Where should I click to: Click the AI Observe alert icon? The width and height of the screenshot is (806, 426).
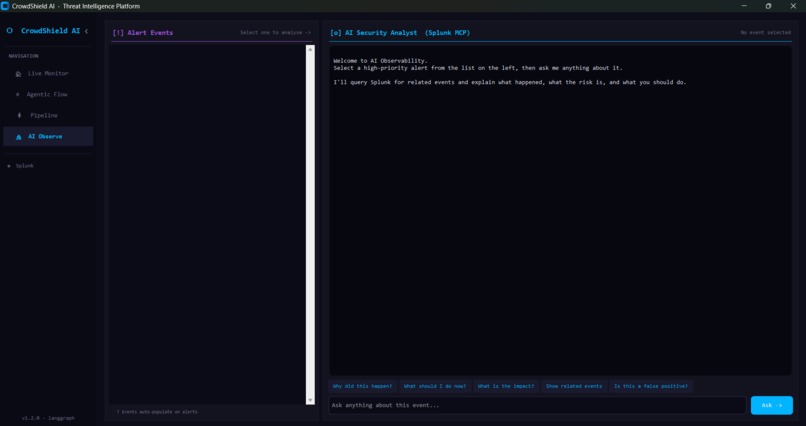click(19, 137)
